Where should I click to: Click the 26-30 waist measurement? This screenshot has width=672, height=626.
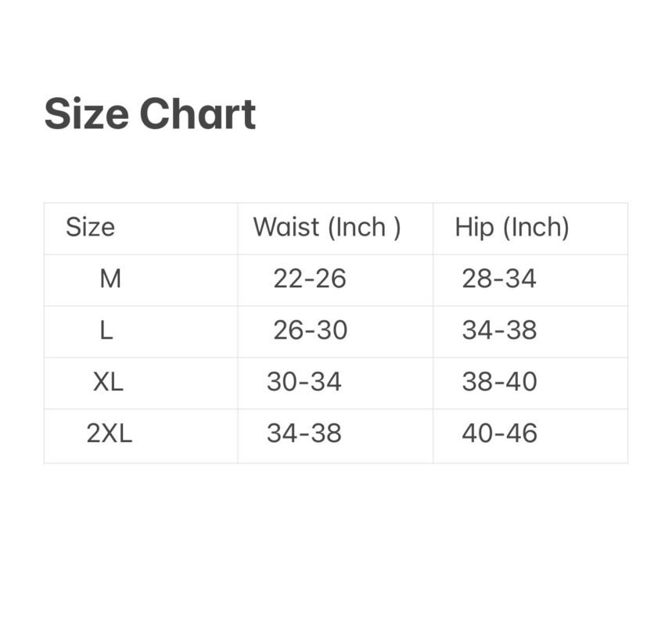point(311,330)
